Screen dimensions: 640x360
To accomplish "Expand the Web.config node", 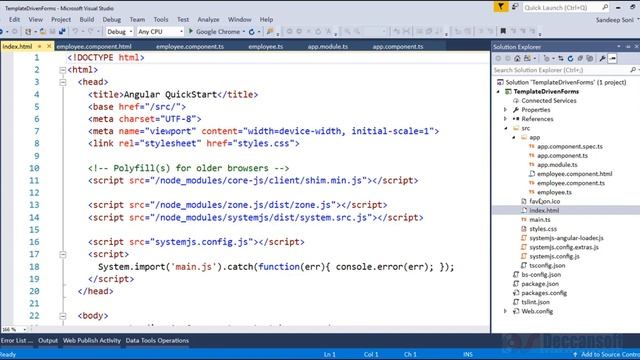I will 505,311.
